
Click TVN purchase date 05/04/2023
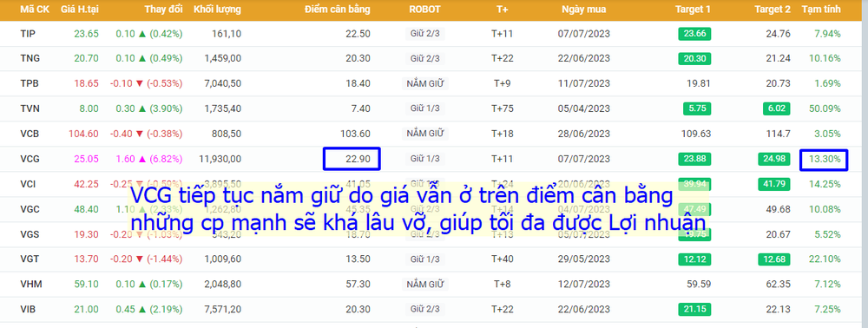click(x=584, y=108)
